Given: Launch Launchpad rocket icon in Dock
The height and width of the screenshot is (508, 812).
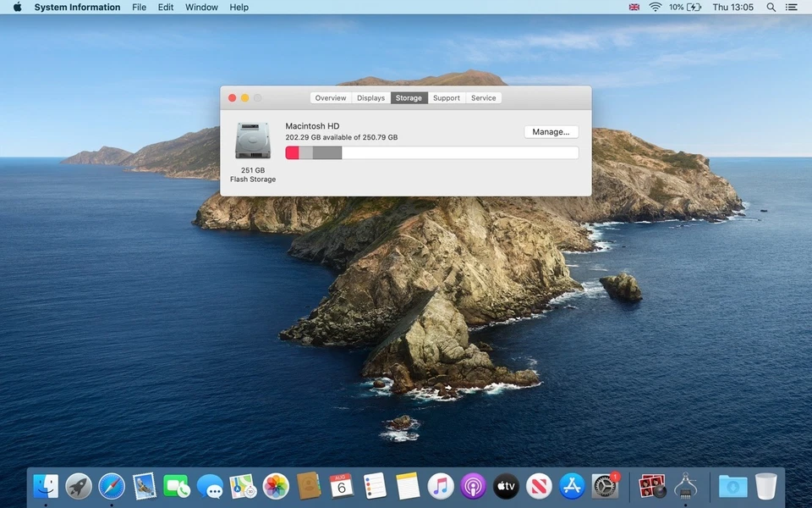Looking at the screenshot, I should (x=79, y=487).
